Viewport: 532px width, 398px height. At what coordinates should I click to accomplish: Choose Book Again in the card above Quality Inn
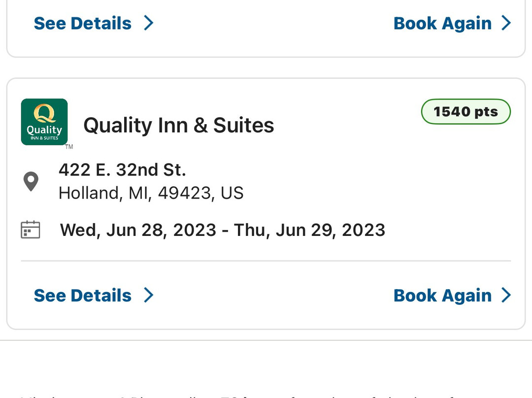(442, 23)
